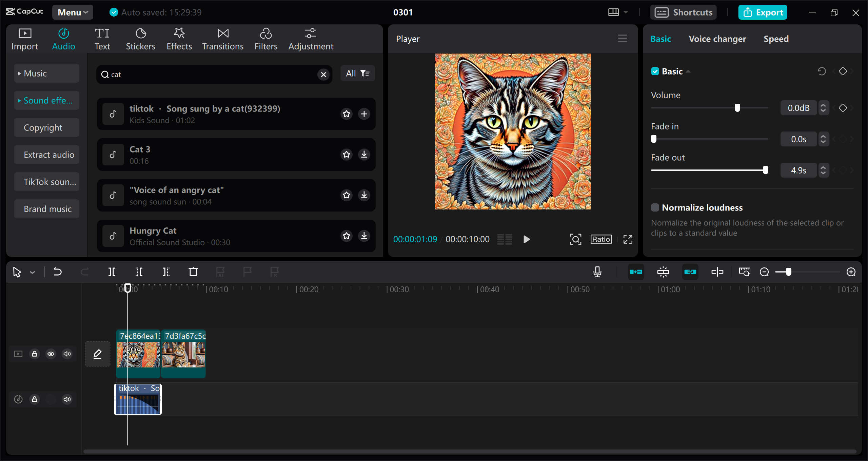Enable the Normalize loudness checkbox
Image resolution: width=868 pixels, height=461 pixels.
coord(655,207)
